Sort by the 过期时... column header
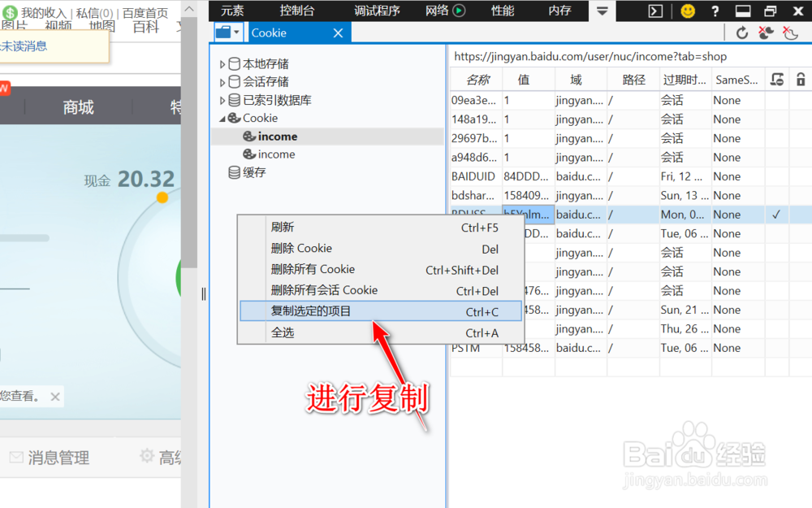 tap(685, 80)
